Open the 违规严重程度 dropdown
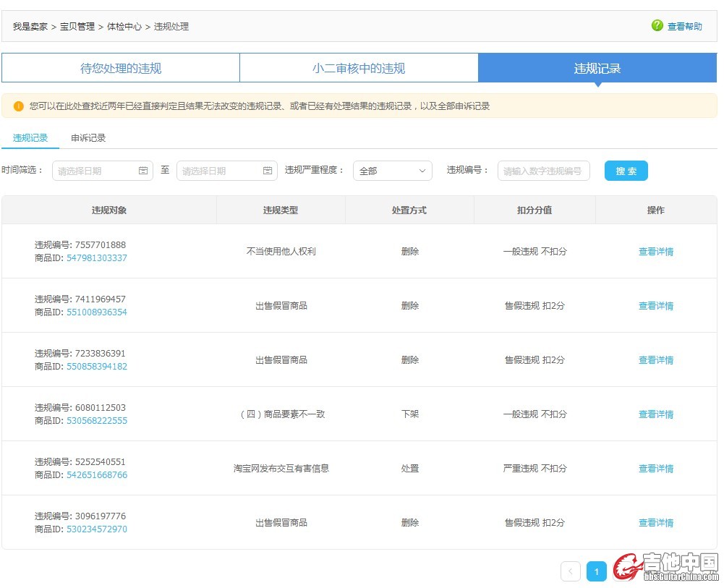Image resolution: width=724 pixels, height=588 pixels. click(392, 171)
